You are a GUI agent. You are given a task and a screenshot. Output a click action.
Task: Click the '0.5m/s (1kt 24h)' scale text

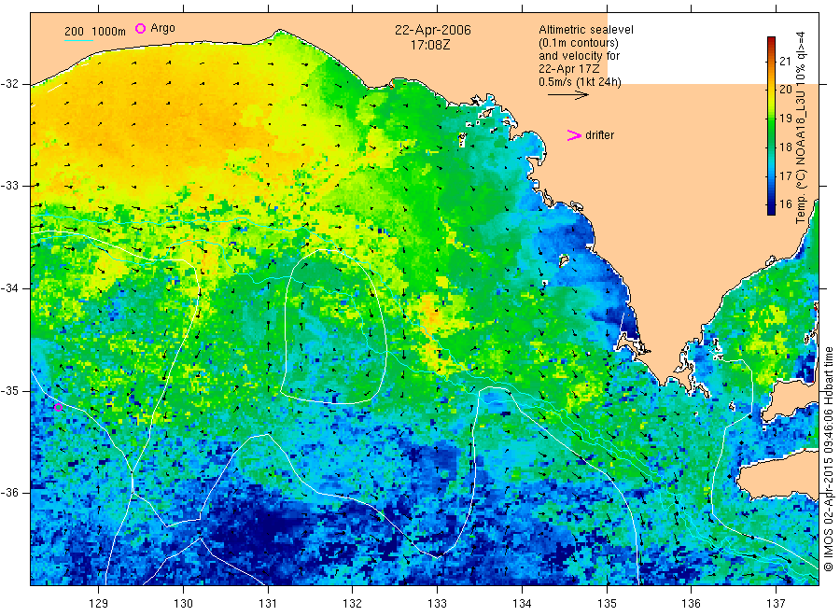581,82
